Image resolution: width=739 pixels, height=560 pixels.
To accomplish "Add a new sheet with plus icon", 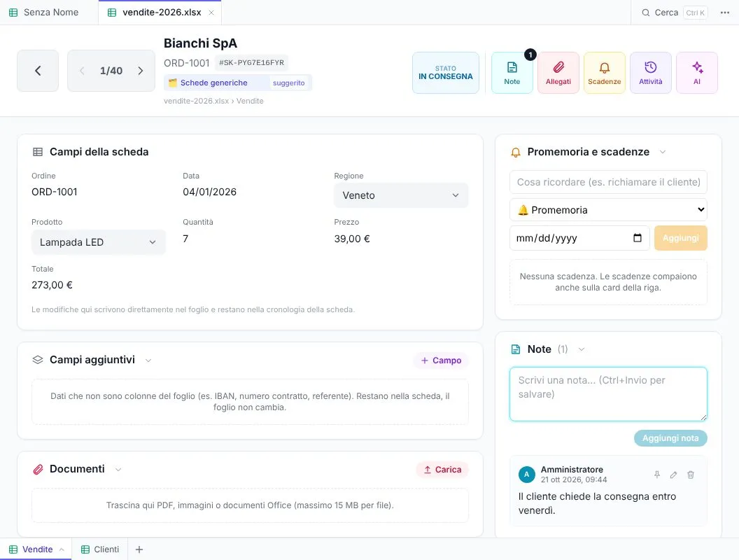I will point(139,549).
